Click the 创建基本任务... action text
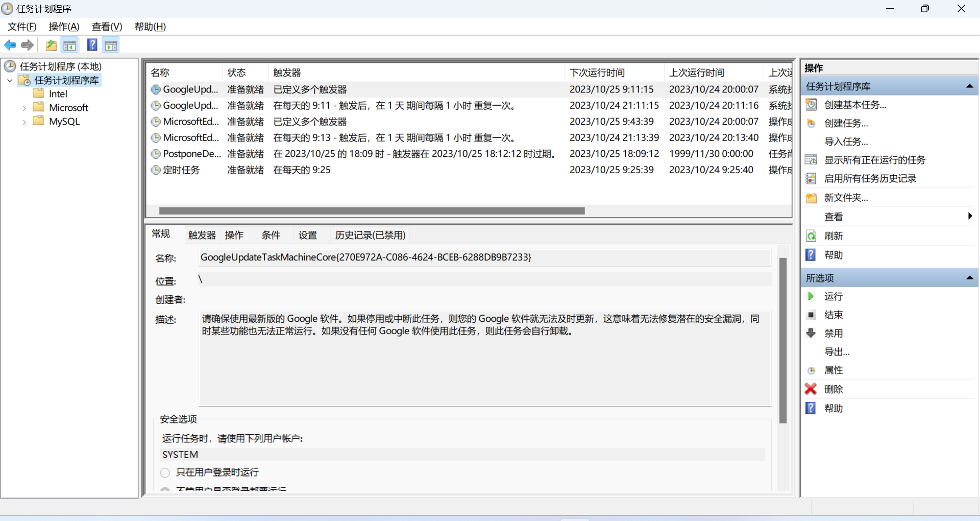 [855, 105]
